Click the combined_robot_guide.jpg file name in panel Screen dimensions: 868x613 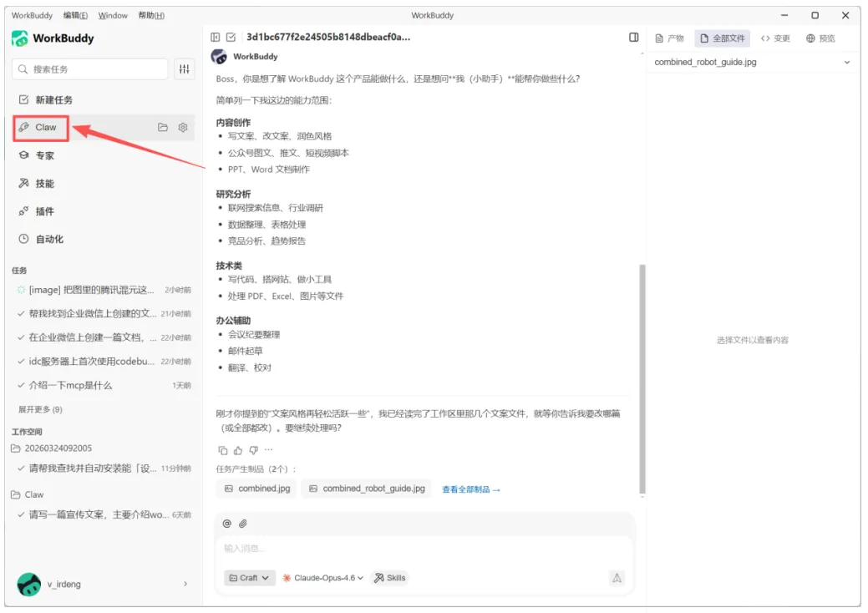pos(705,62)
